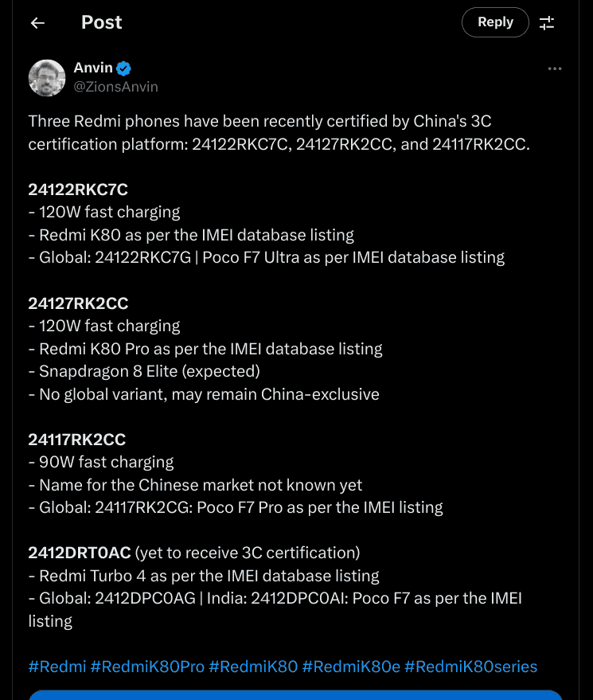This screenshot has height=700, width=593.
Task: Click the Reply pill outline
Action: pyautogui.click(x=495, y=22)
